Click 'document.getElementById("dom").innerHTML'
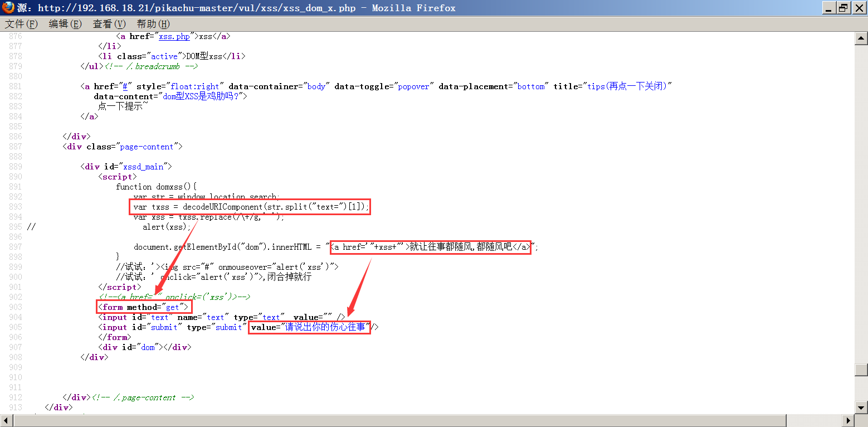 223,247
